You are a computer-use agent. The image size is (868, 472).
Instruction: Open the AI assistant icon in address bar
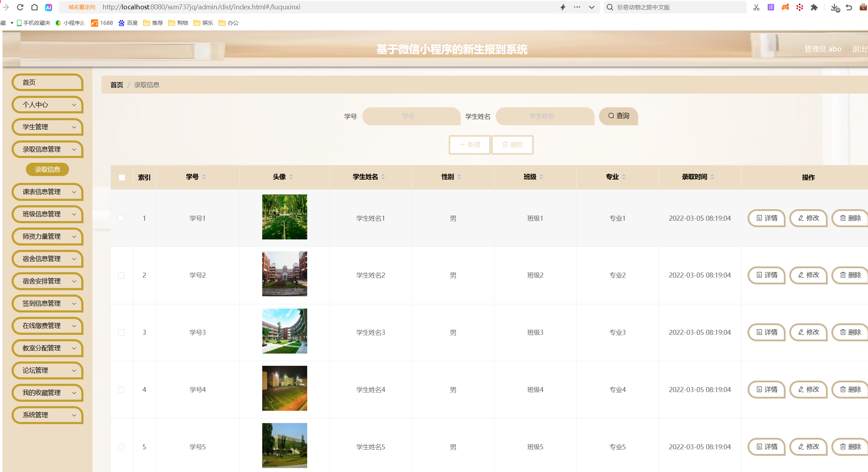[49, 7]
